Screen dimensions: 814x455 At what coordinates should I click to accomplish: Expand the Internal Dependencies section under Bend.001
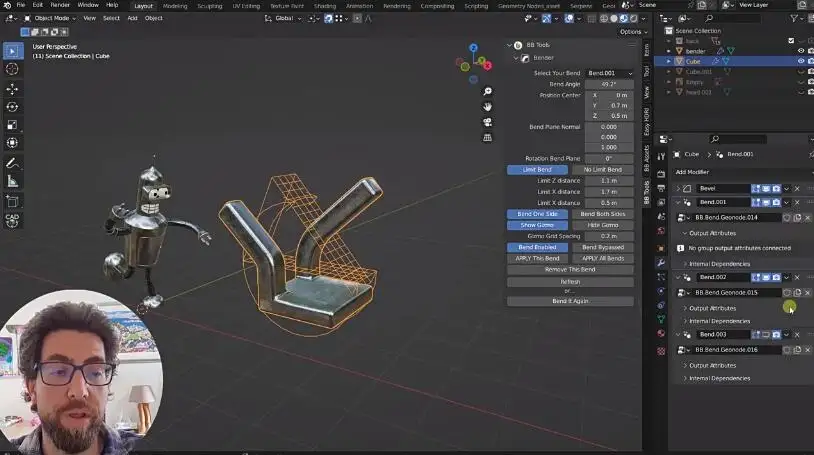tap(720, 263)
